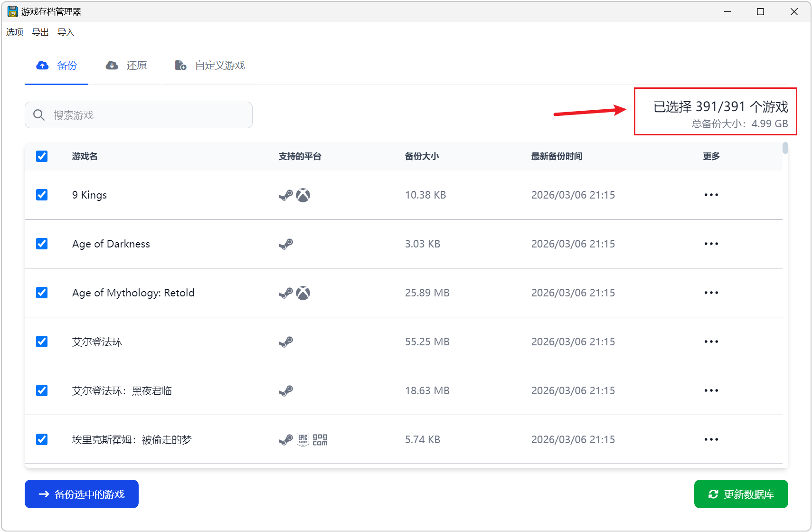812x532 pixels.
Task: Click the 支持的平台 column header
Action: pos(300,156)
